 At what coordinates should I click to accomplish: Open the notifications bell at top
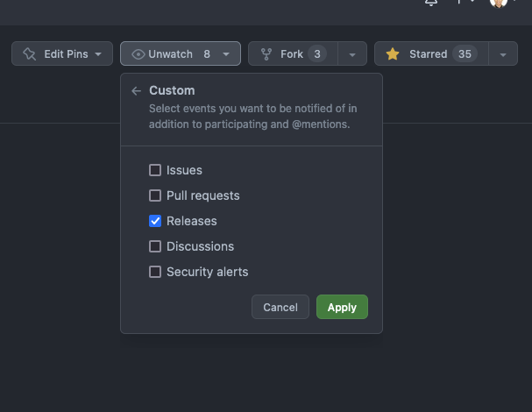tap(431, 2)
